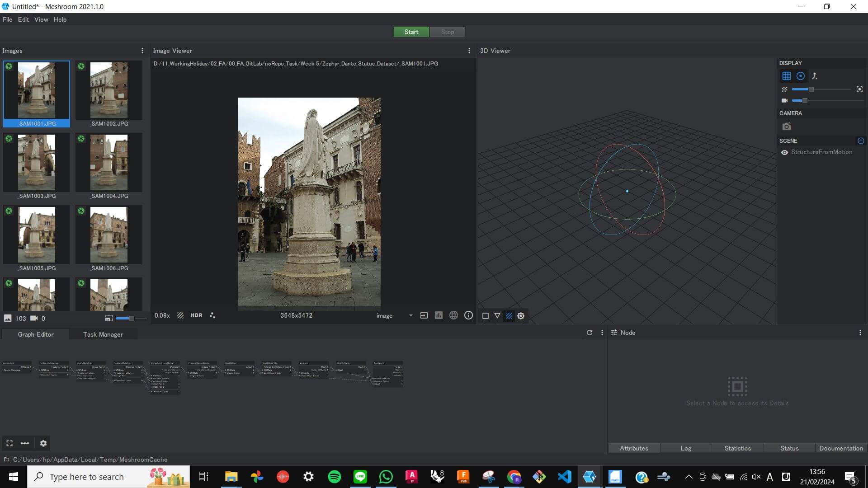
Task: Open the View menu
Action: (x=41, y=19)
